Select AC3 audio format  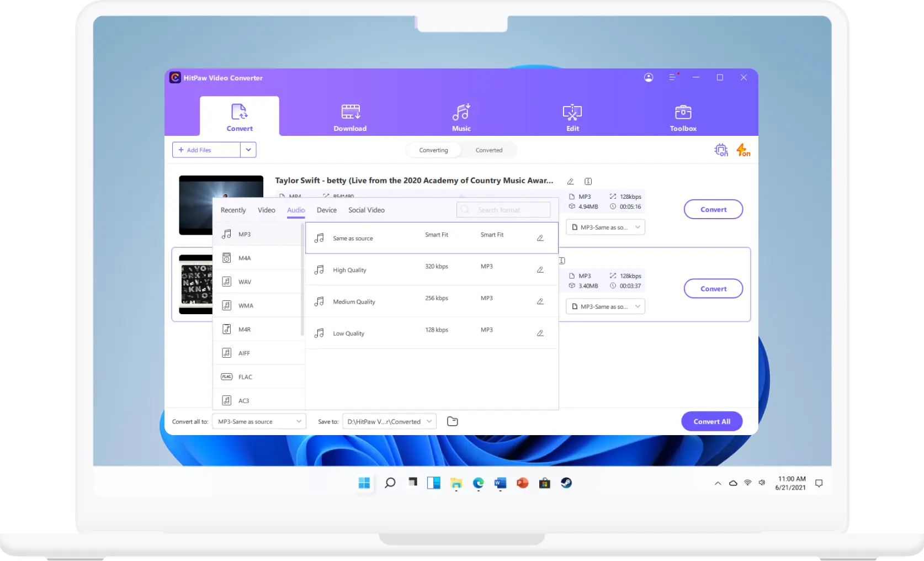(x=258, y=400)
